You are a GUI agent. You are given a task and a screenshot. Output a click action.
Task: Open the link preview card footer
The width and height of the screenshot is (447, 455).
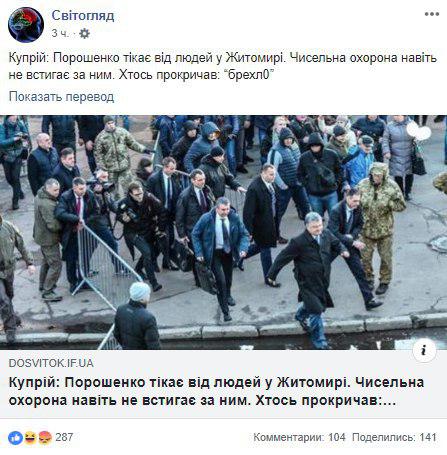223,384
